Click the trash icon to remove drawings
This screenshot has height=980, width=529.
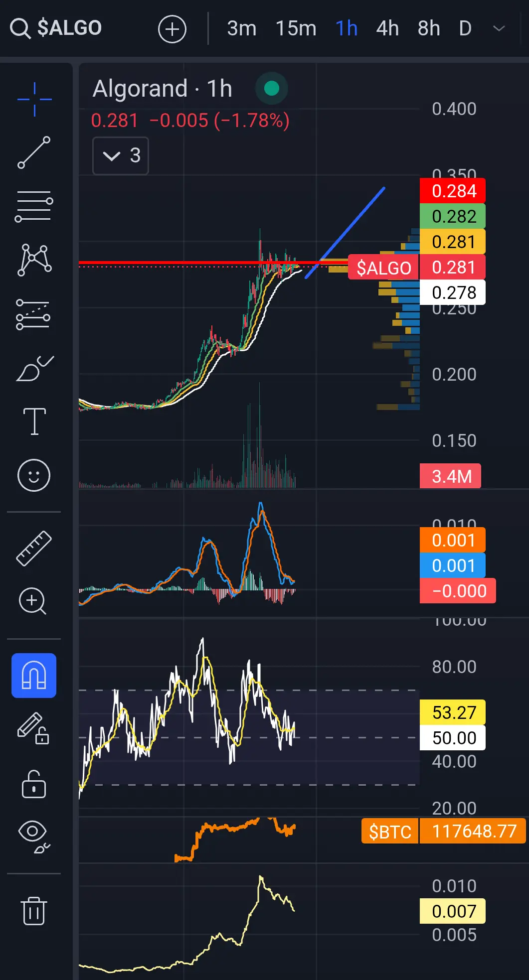[34, 911]
